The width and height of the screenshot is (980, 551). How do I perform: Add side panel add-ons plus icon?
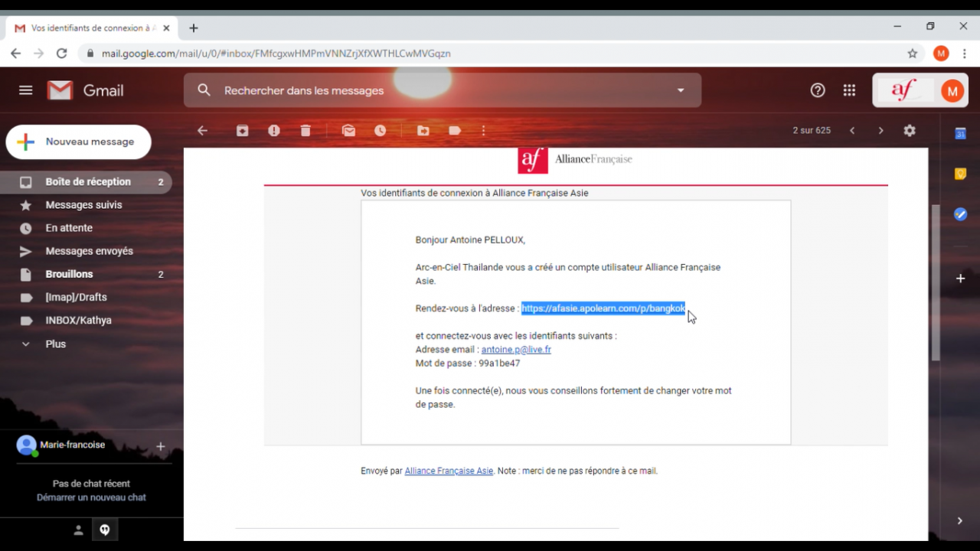(960, 279)
